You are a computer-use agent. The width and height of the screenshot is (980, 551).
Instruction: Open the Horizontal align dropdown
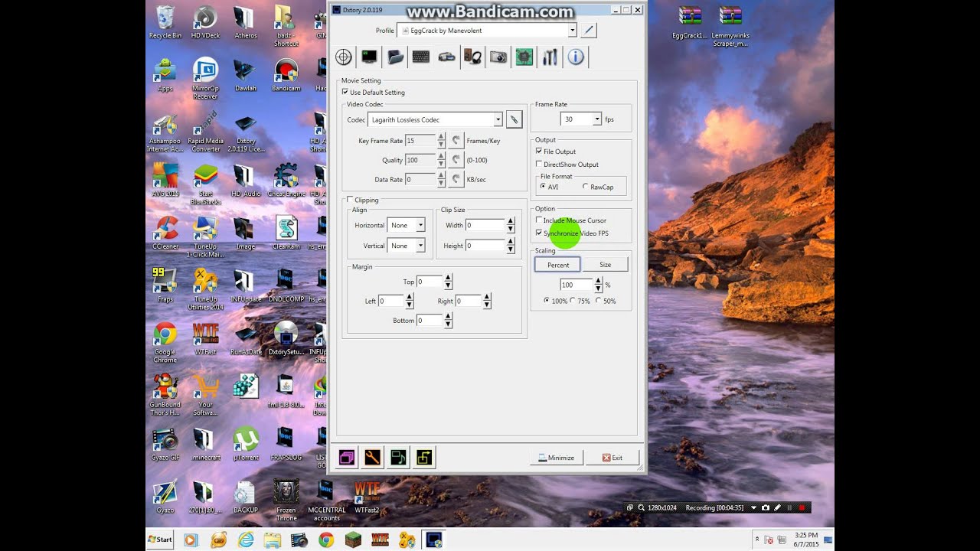(x=420, y=225)
